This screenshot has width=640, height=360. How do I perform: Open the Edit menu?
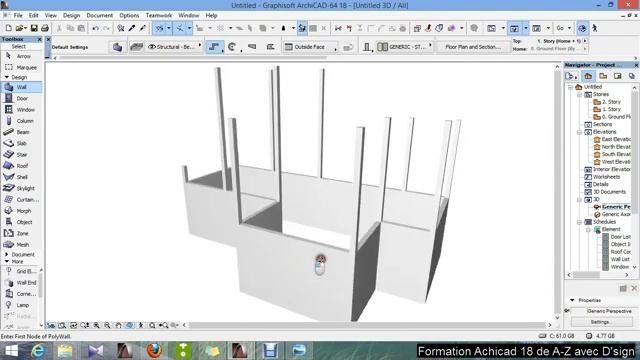click(x=33, y=16)
